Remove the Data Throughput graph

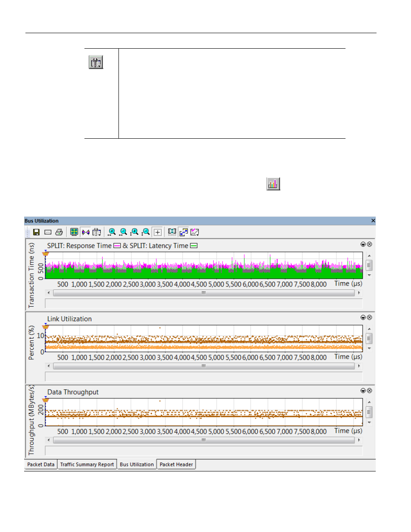369,391
